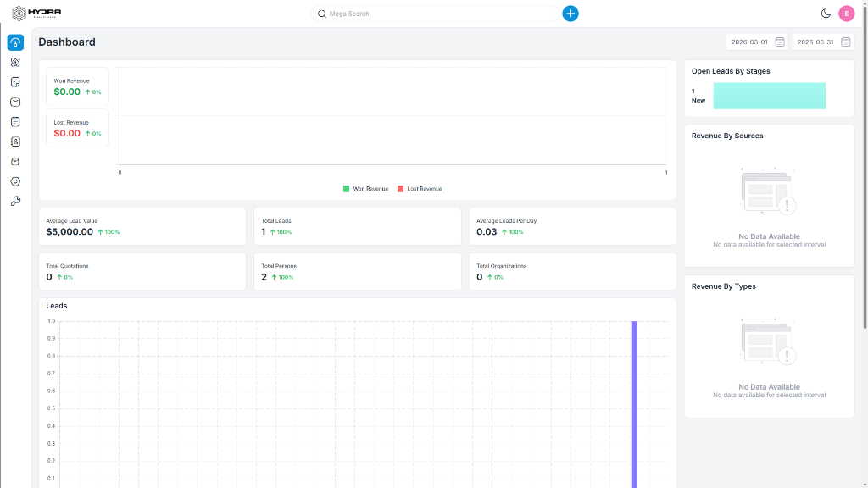Viewport: 868px width, 488px height.
Task: Open the Mail sidebar icon
Action: 15,103
